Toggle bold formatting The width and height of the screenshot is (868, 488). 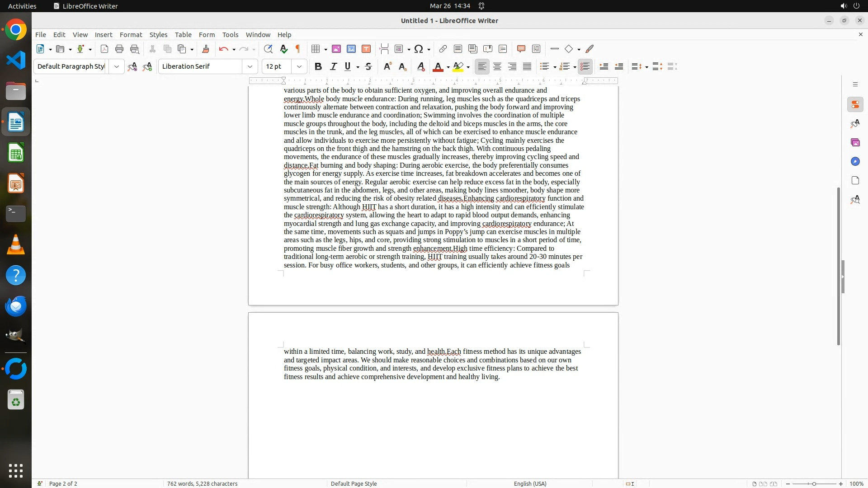click(x=318, y=67)
